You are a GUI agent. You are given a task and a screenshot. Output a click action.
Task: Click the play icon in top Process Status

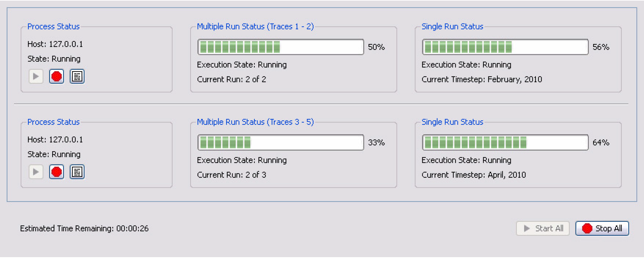(36, 76)
